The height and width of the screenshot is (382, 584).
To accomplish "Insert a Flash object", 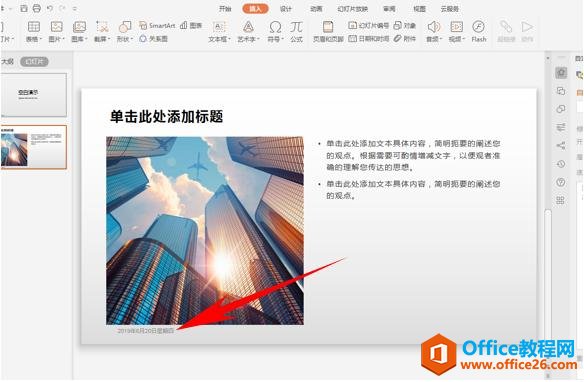I will (478, 31).
